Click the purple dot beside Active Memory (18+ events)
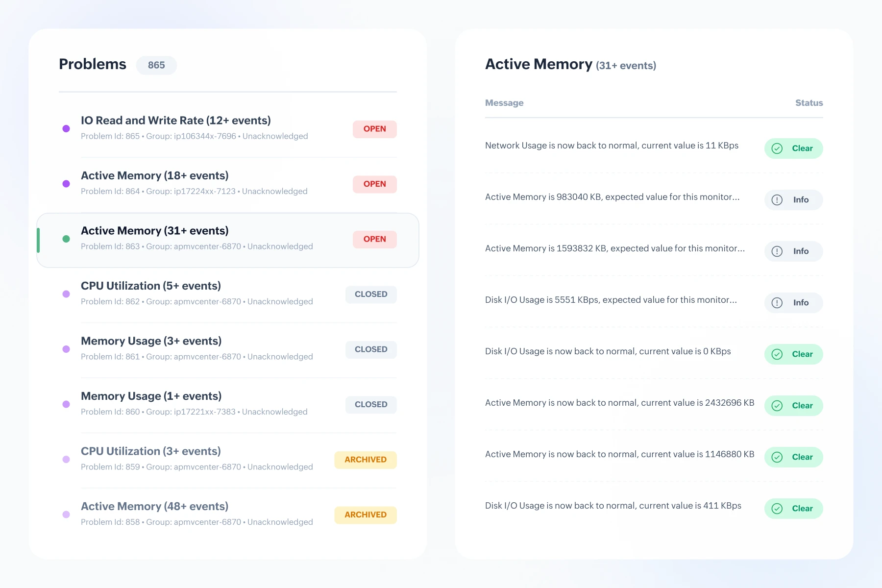This screenshot has width=882, height=588. (66, 184)
